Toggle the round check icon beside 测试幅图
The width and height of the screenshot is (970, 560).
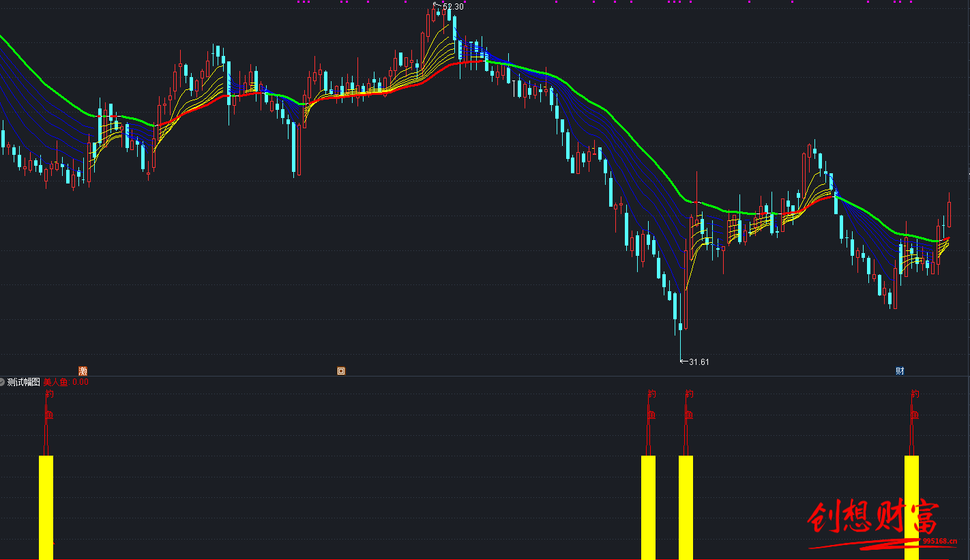tap(3, 382)
